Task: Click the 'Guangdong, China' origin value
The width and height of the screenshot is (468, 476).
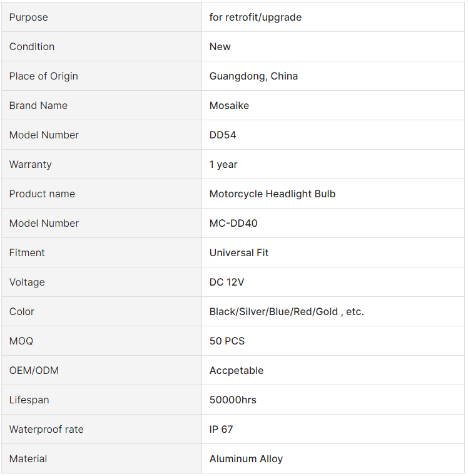Action: tap(253, 76)
